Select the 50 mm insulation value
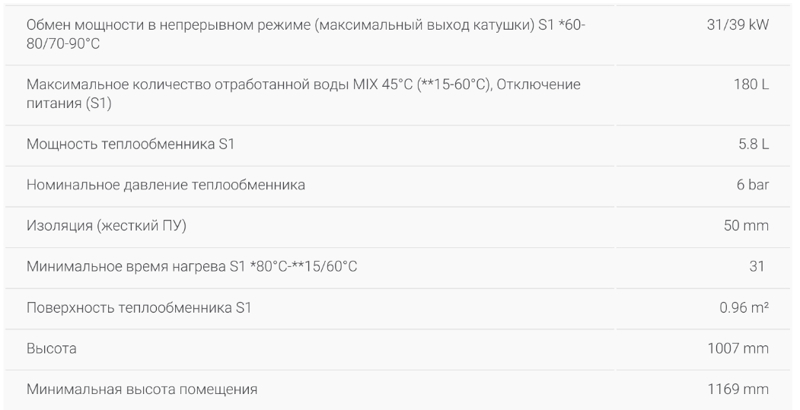The image size is (800, 410). 745,226
